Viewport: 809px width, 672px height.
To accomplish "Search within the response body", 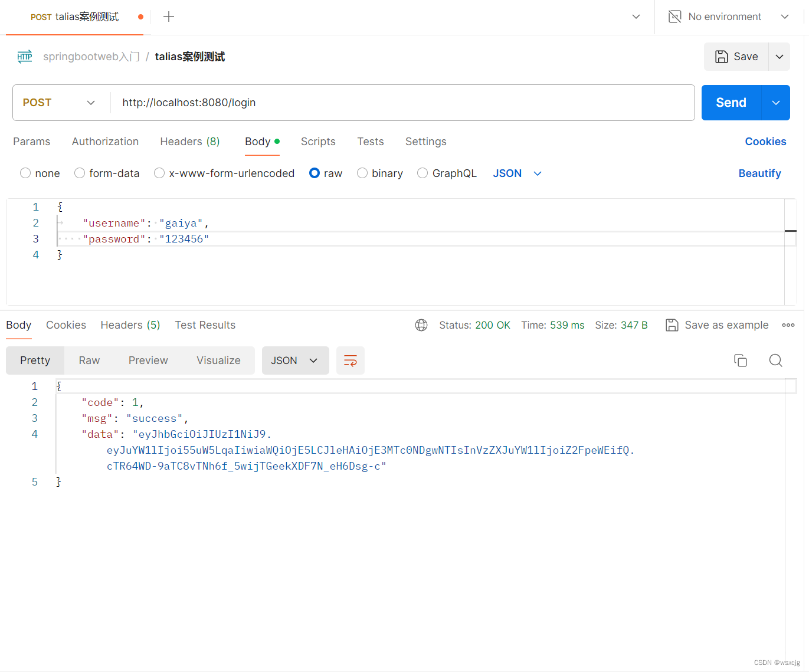I will click(776, 360).
